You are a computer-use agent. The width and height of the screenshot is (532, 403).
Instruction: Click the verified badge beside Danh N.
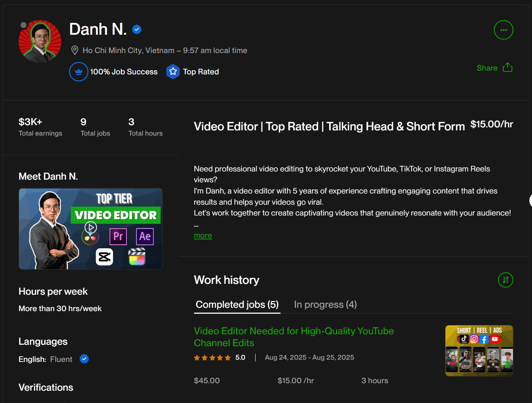coord(137,30)
